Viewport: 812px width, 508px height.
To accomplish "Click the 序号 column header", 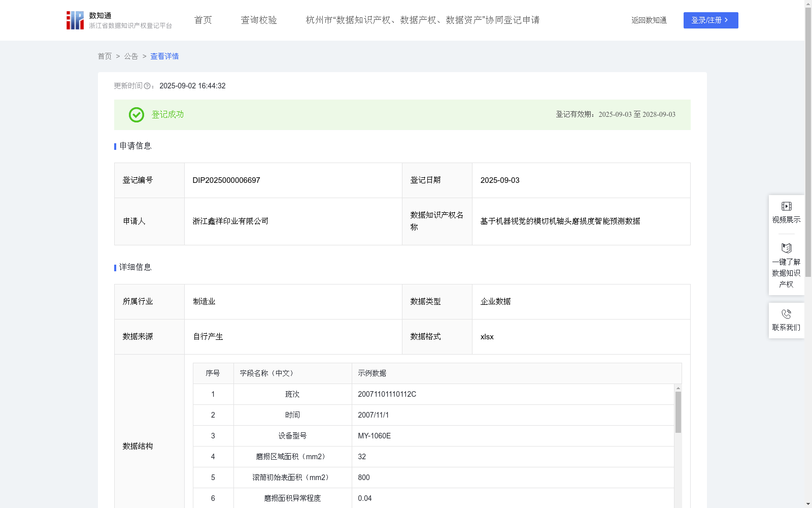I will tap(213, 373).
